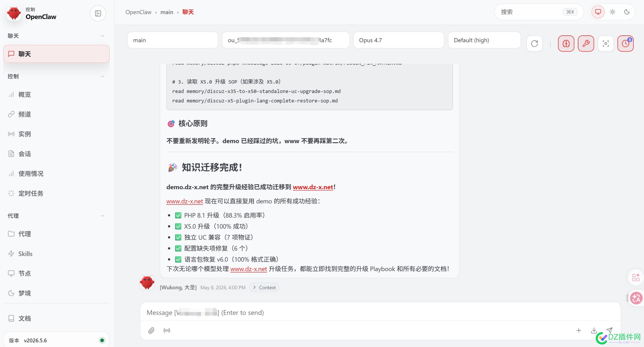Open 代理 agents folder item in sidebar

pos(56,234)
